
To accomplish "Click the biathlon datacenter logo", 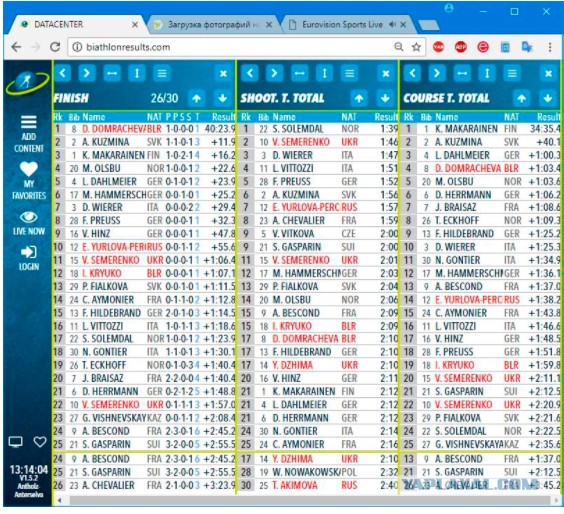I will click(27, 83).
